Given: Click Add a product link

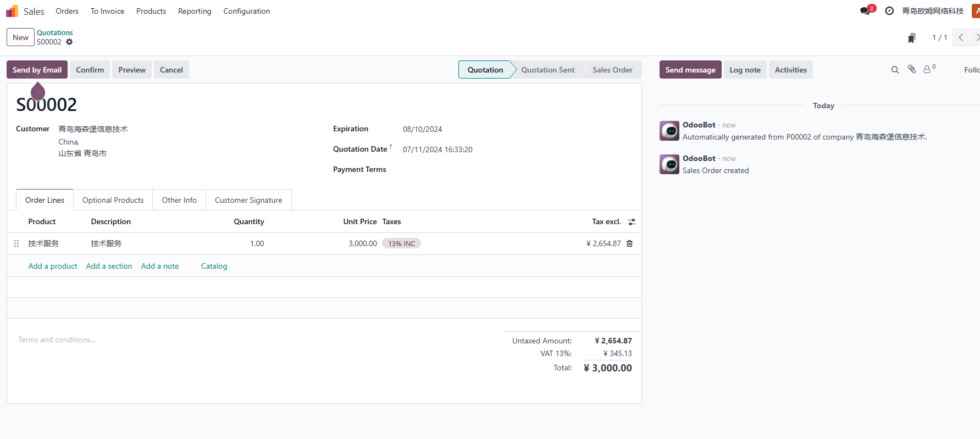Looking at the screenshot, I should (x=53, y=266).
